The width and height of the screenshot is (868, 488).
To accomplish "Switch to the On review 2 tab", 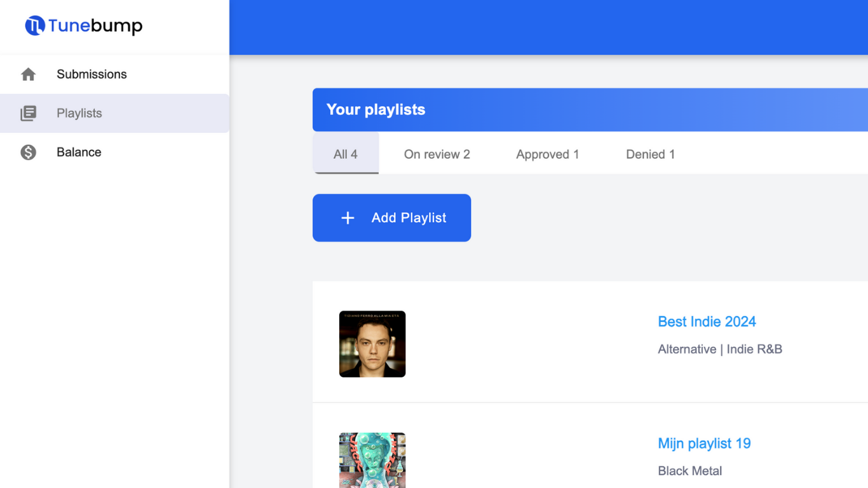I will tap(437, 154).
